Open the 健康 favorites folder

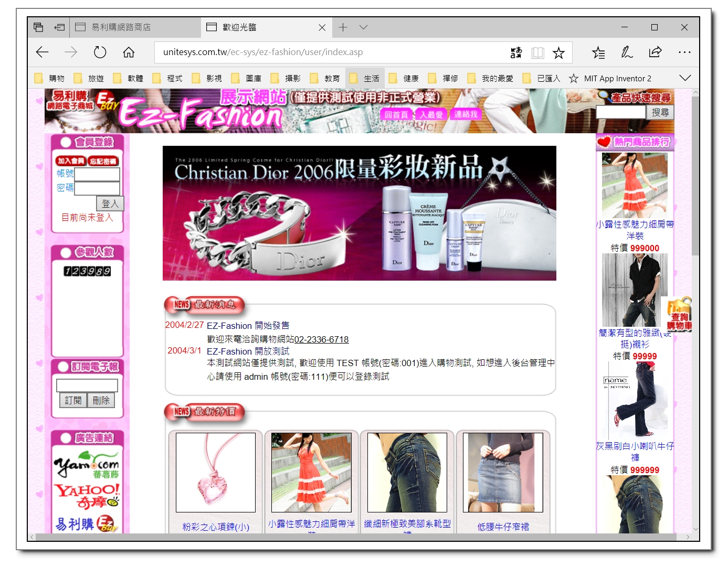point(404,79)
